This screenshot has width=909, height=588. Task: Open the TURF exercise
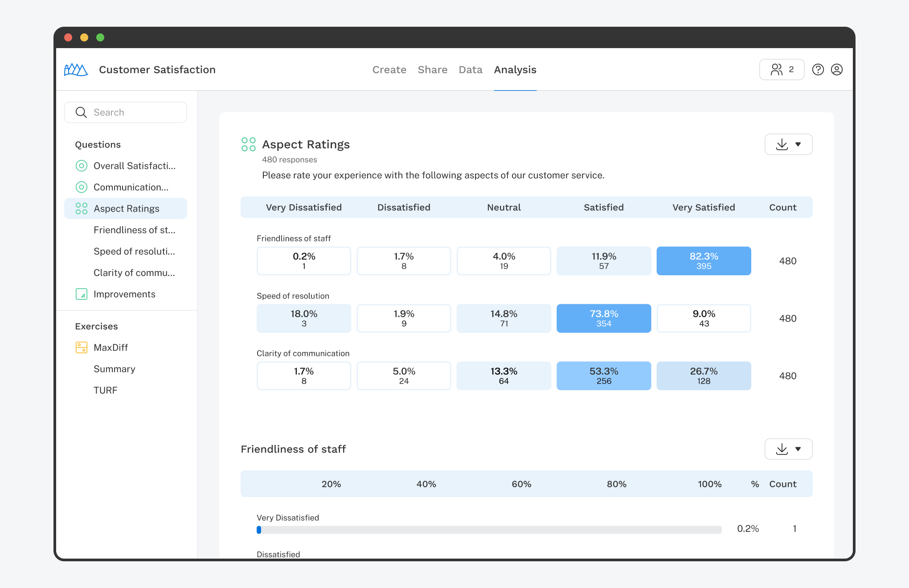tap(105, 390)
